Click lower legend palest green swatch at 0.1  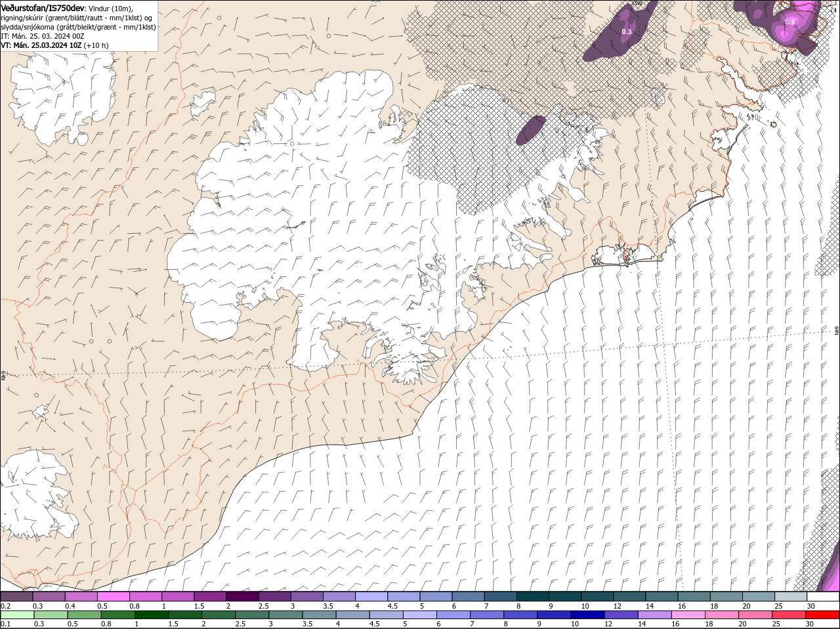(17, 615)
